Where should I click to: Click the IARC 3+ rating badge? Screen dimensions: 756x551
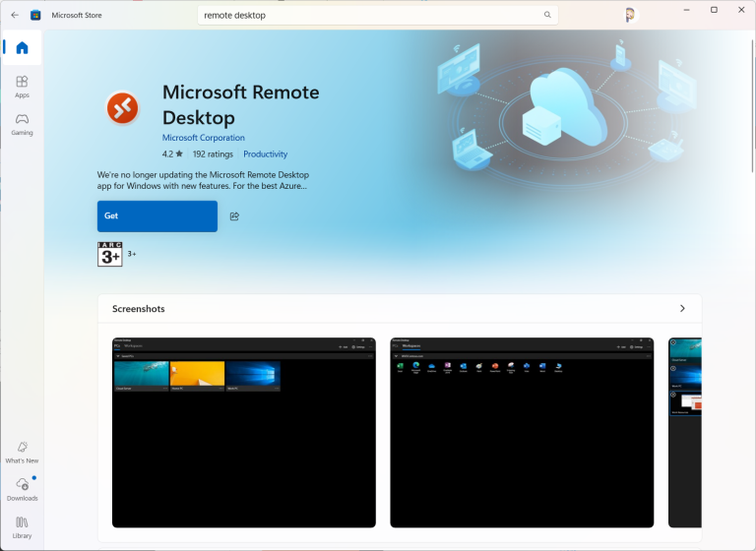pyautogui.click(x=110, y=254)
